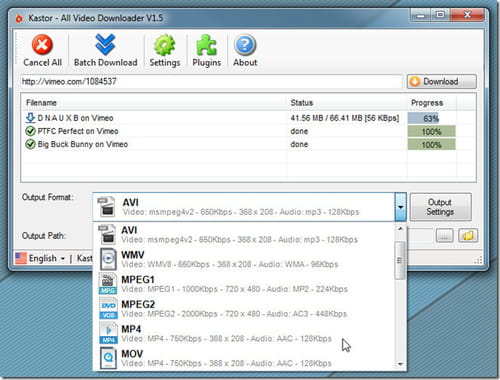
Task: Open the About help icon
Action: coord(245,45)
